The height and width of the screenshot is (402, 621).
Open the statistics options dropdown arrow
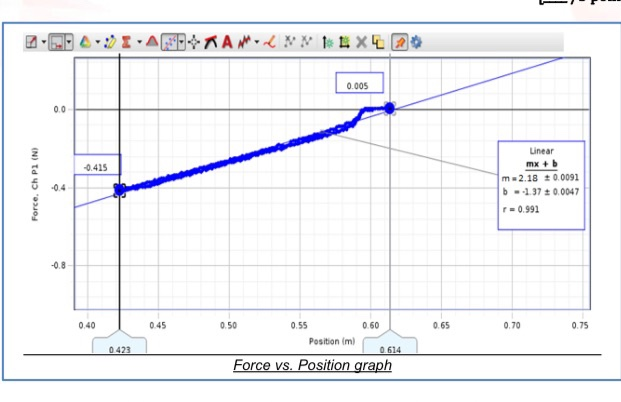[x=139, y=42]
